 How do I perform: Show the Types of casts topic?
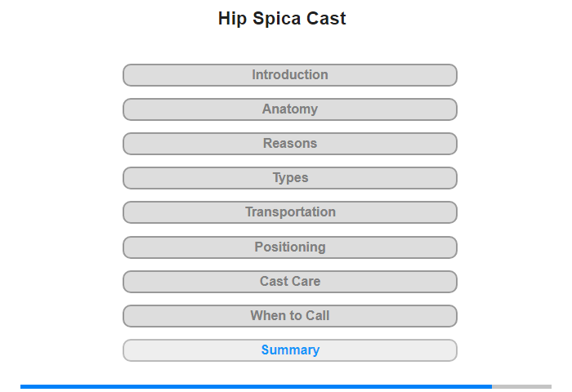point(289,178)
